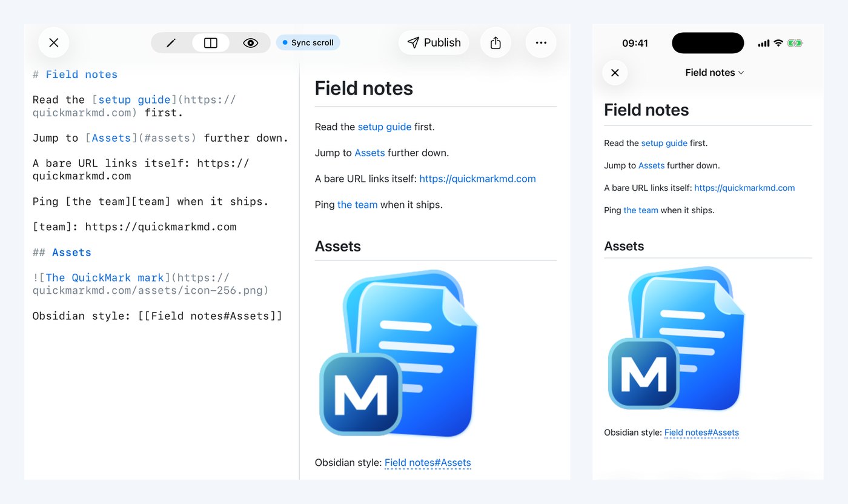This screenshot has width=848, height=504.
Task: Toggle the Sync scroll option
Action: (x=308, y=42)
